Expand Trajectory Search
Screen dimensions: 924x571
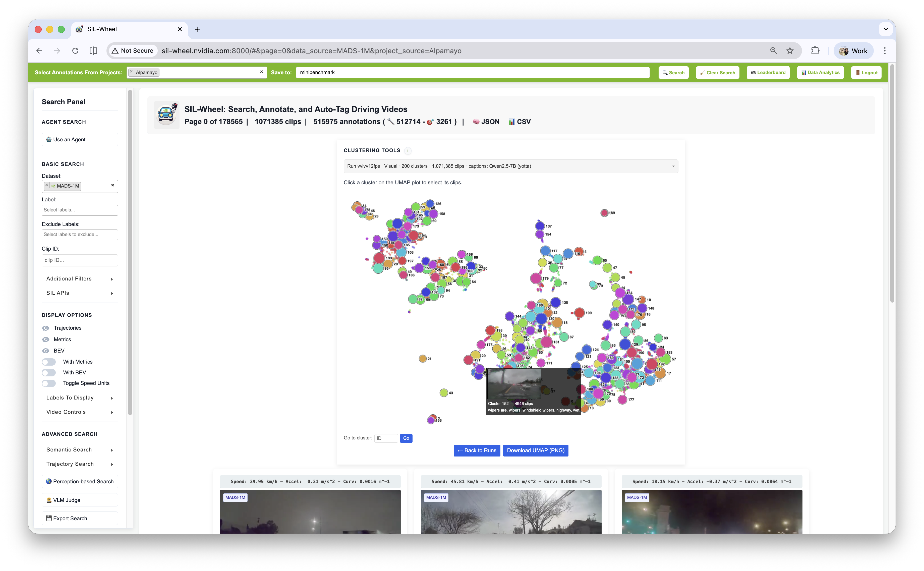pos(80,464)
